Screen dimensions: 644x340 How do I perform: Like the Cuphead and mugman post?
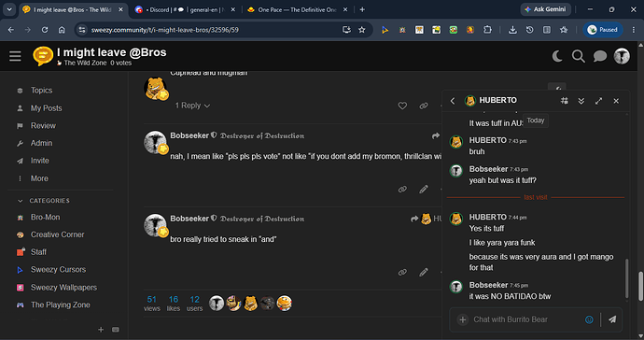[x=402, y=106]
